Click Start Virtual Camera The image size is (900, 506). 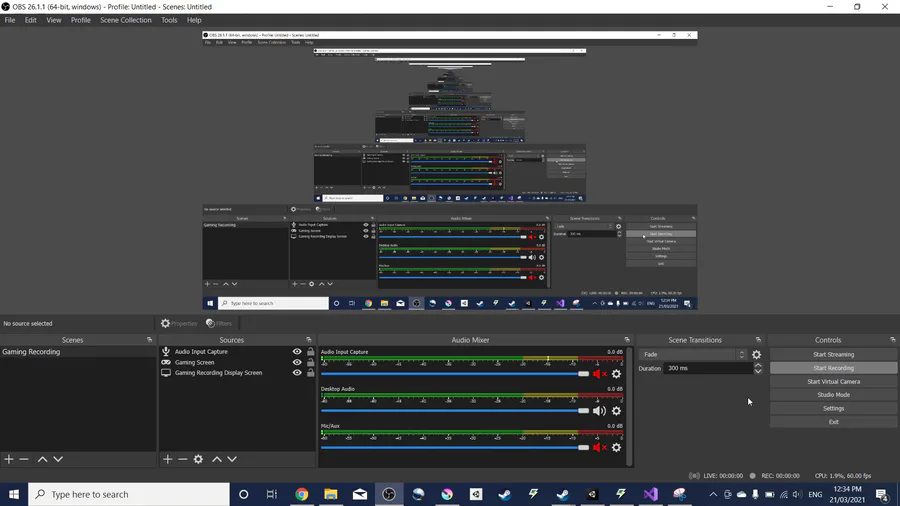pyautogui.click(x=833, y=382)
